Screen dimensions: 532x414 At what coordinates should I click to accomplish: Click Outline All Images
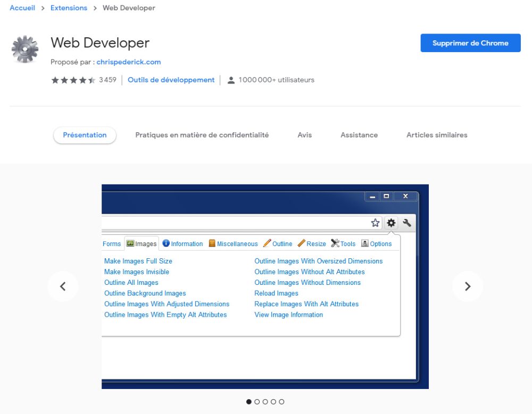pos(131,283)
